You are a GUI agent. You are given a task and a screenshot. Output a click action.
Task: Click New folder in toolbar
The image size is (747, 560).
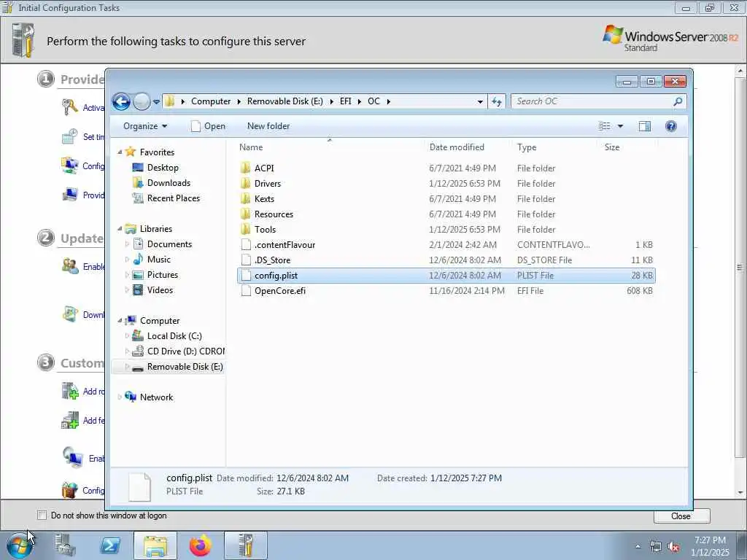click(x=268, y=126)
